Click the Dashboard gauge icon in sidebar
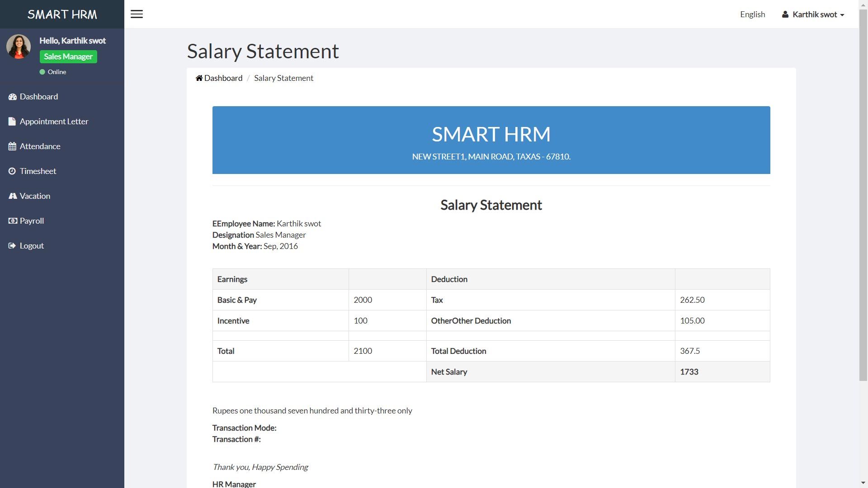The height and width of the screenshot is (488, 868). tap(12, 97)
